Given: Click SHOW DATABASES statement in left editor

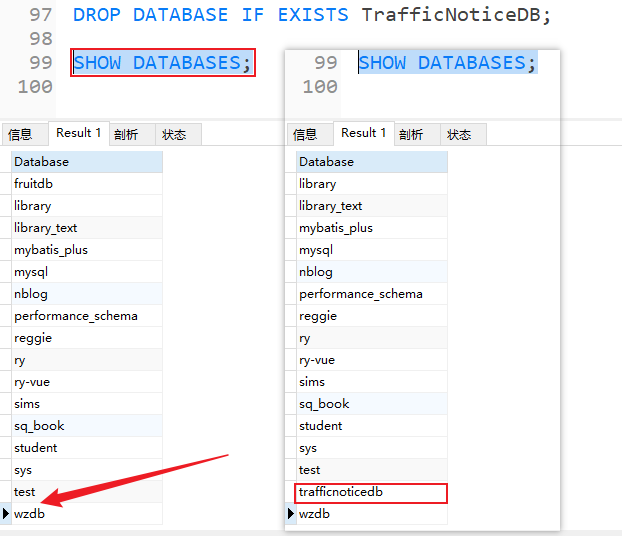Looking at the screenshot, I should click(163, 63).
